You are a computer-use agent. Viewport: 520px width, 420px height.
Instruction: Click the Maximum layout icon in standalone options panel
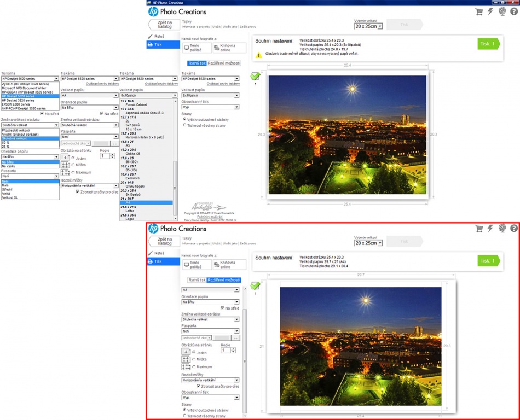(x=65, y=172)
